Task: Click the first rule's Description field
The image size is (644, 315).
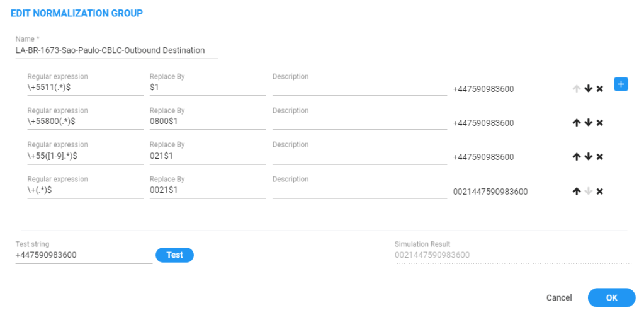Action: pos(359,89)
